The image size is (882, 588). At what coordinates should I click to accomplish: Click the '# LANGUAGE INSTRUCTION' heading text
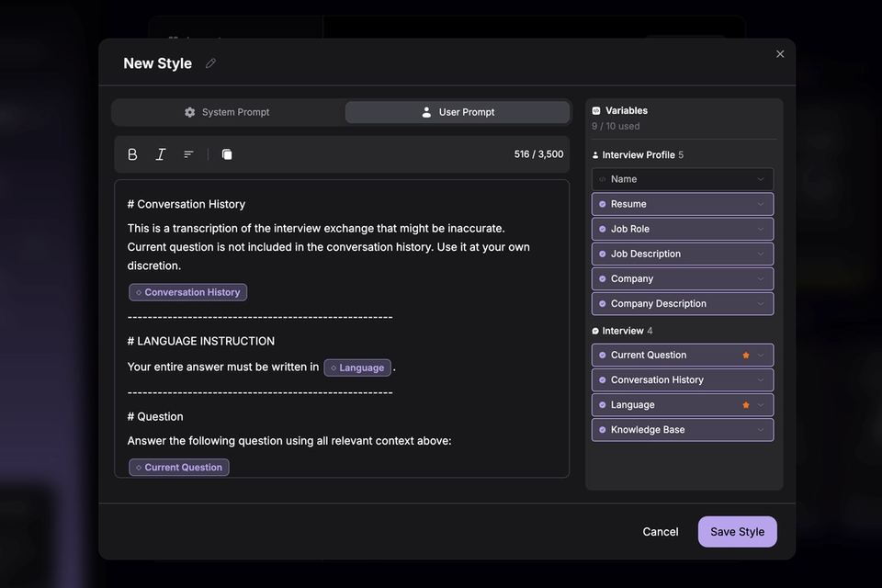[201, 341]
